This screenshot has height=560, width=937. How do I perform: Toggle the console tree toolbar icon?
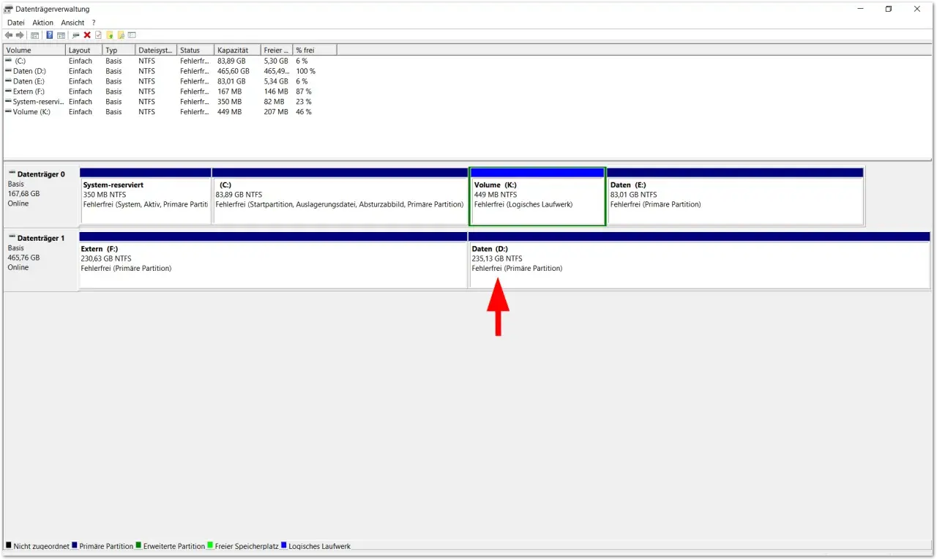(34, 35)
